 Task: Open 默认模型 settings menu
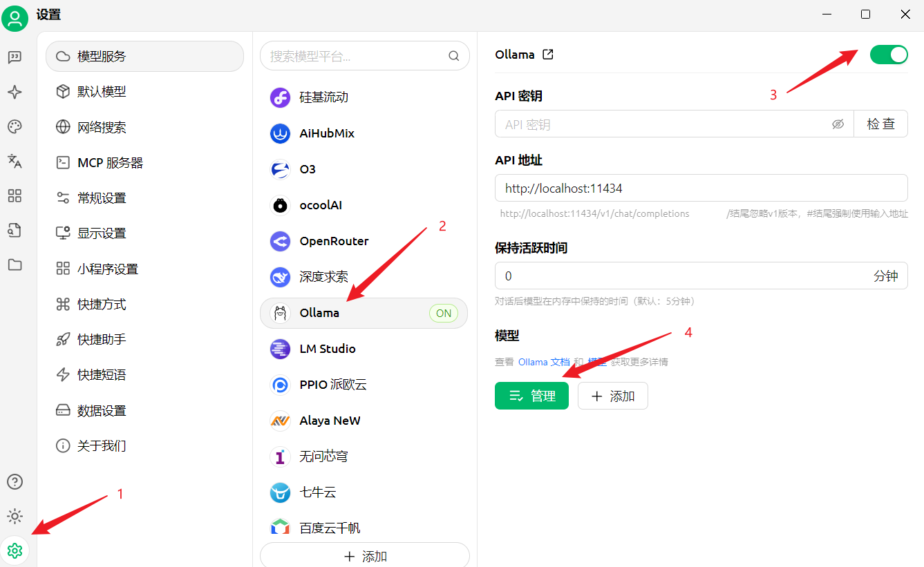click(145, 92)
